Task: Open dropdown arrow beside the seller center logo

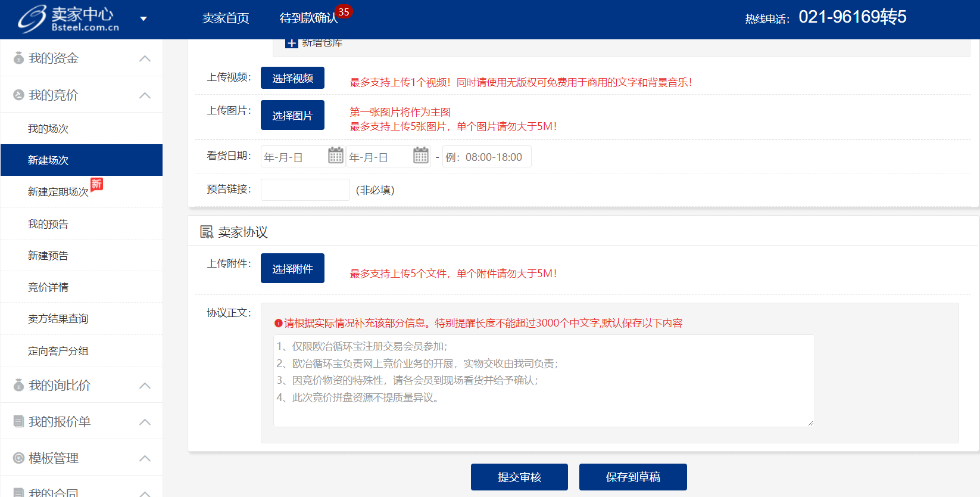Action: coord(143,18)
